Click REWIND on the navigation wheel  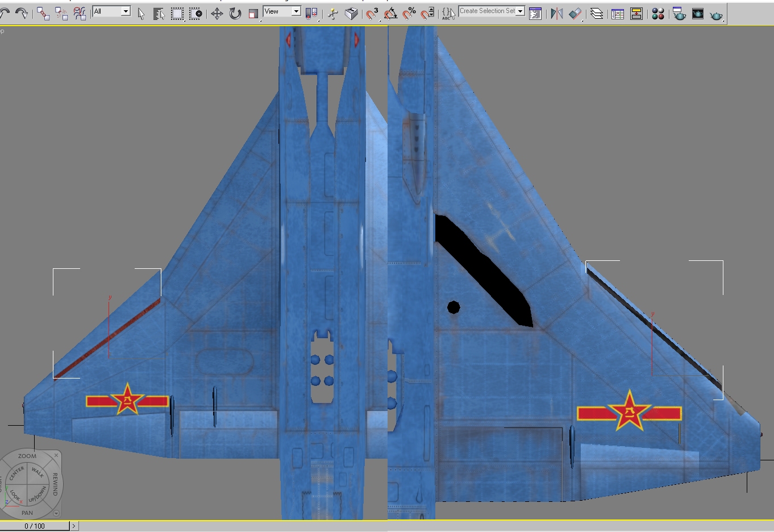coord(55,484)
